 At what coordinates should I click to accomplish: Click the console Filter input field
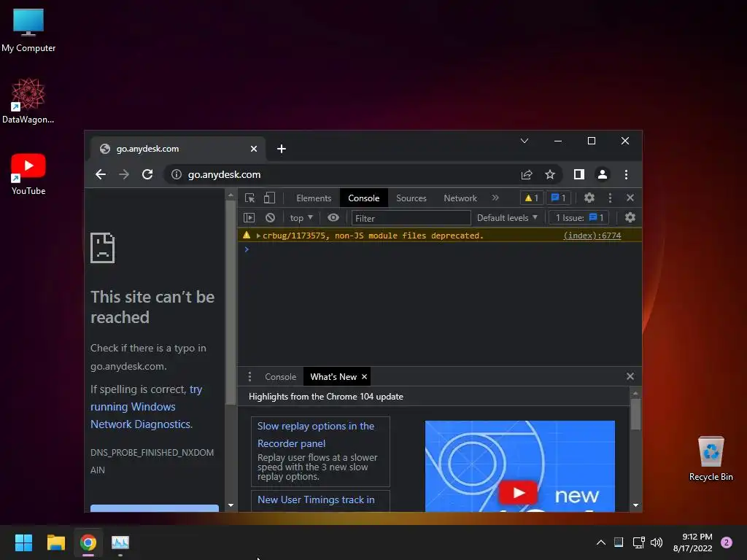click(x=411, y=218)
